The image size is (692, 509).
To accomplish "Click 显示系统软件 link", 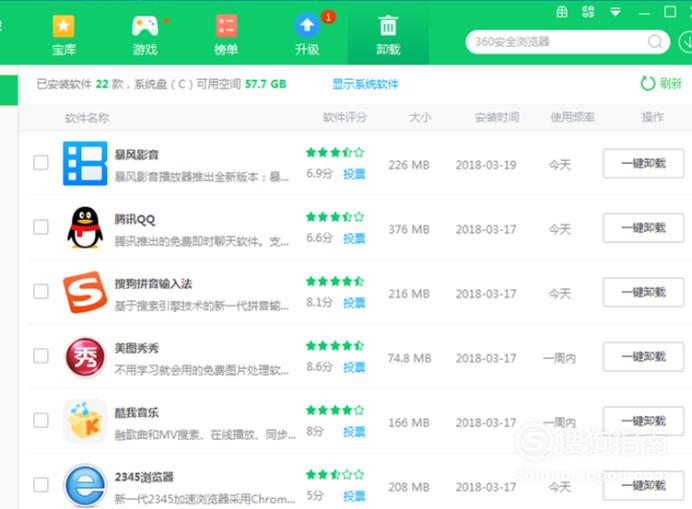I will tap(365, 84).
